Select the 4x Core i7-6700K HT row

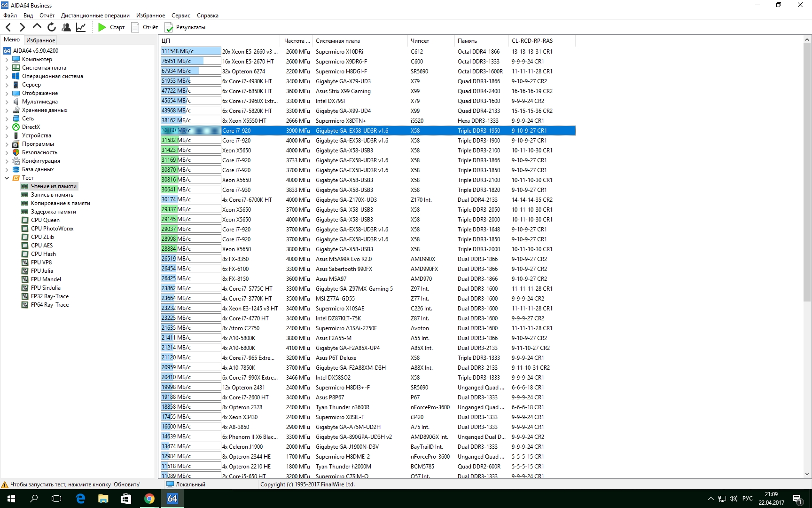point(367,200)
